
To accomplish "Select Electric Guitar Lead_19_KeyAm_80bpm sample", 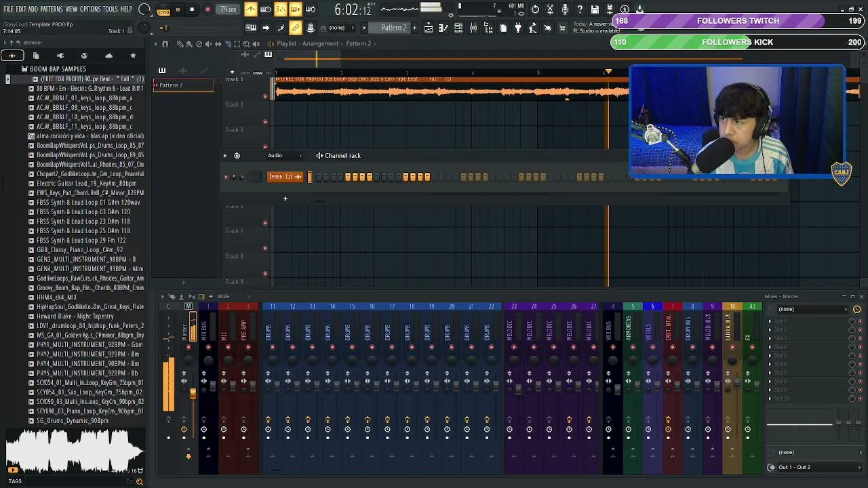I will (x=86, y=183).
